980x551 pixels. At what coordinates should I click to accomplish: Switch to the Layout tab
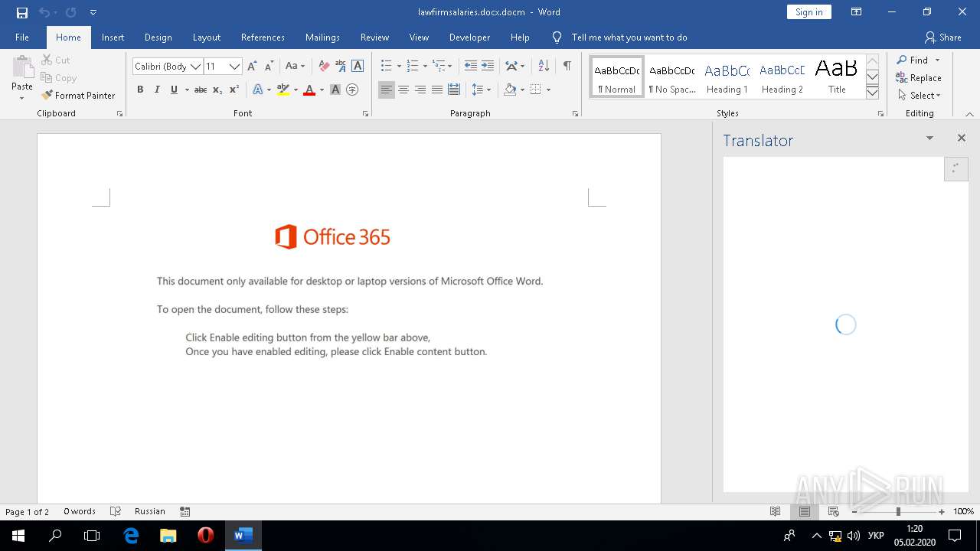coord(207,37)
